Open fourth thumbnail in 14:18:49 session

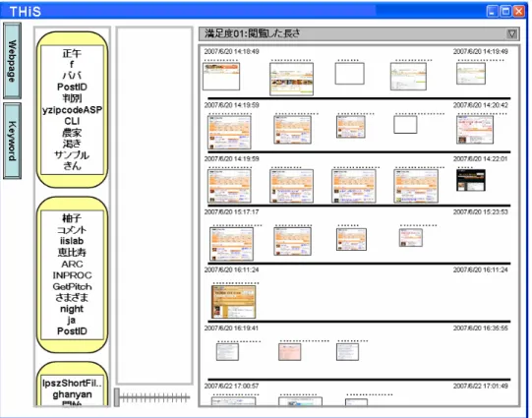pyautogui.click(x=408, y=77)
